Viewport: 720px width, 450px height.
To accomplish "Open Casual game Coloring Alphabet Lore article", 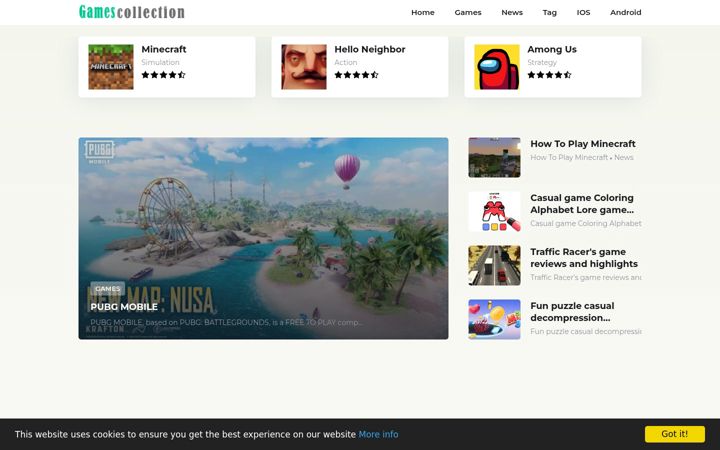I will pyautogui.click(x=582, y=204).
